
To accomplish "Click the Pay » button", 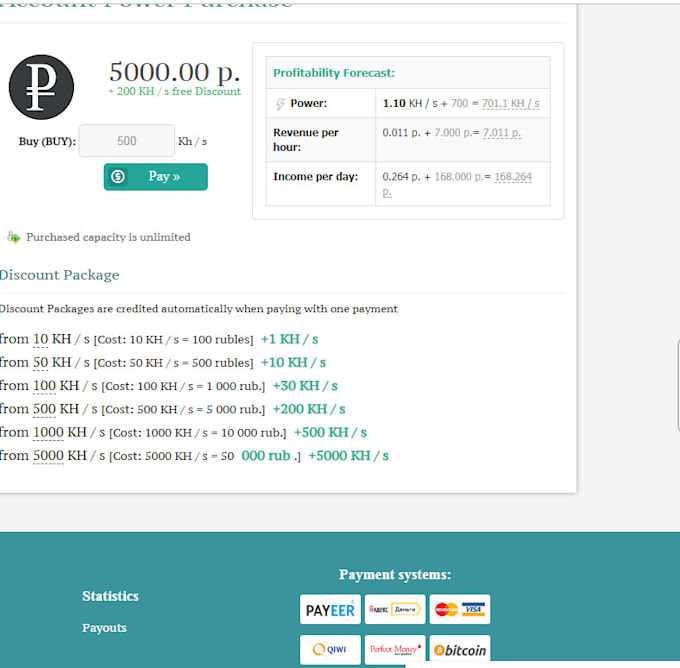I will (x=156, y=177).
